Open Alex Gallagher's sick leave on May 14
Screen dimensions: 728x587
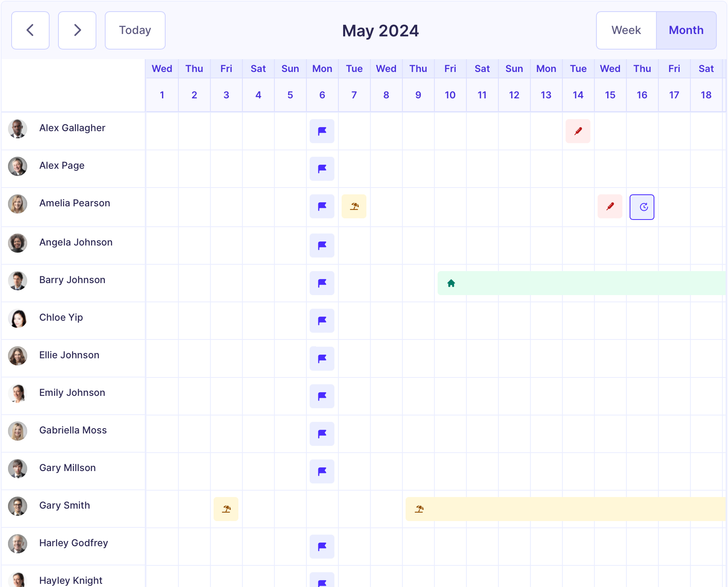point(578,131)
